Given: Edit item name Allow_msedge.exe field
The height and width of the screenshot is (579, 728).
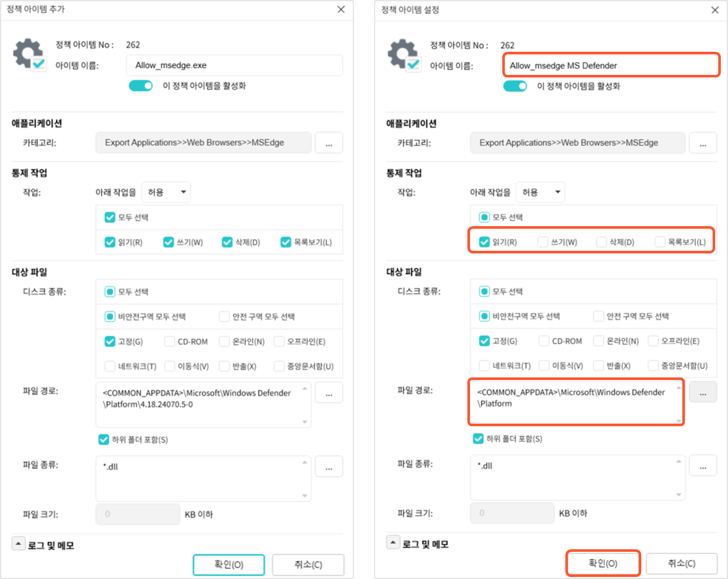Looking at the screenshot, I should pos(234,65).
